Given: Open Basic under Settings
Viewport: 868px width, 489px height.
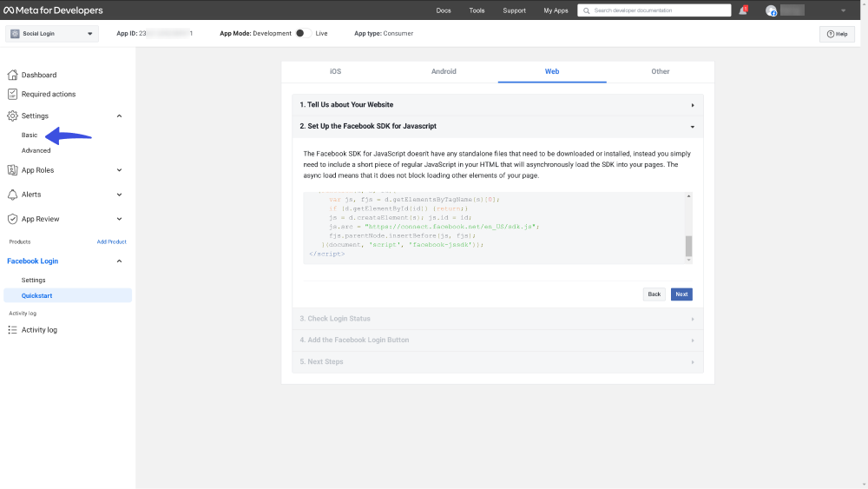Looking at the screenshot, I should (x=30, y=135).
